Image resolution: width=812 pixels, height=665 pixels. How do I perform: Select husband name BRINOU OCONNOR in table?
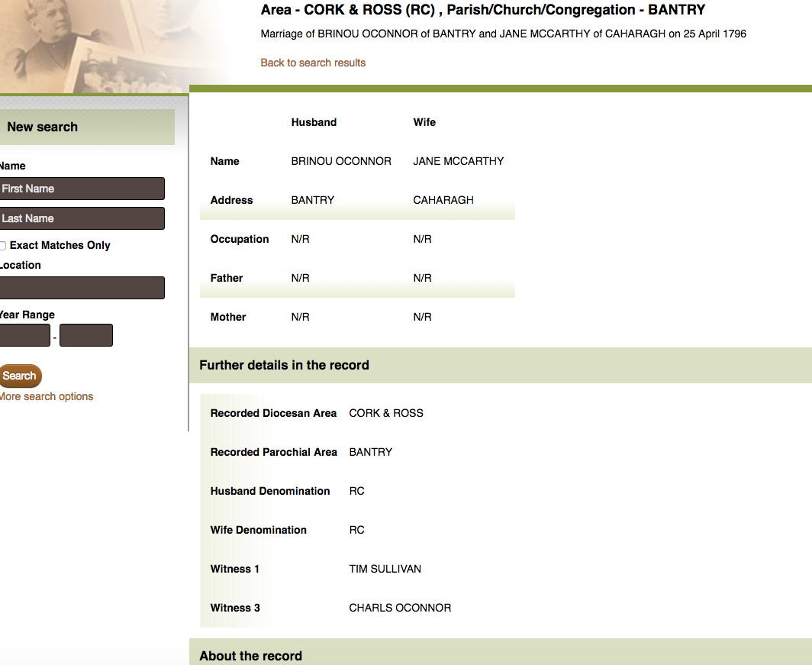341,161
